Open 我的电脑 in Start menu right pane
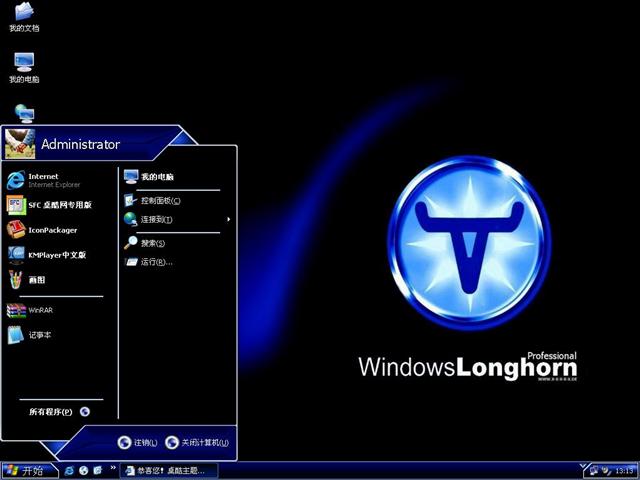The width and height of the screenshot is (640, 480). 149,177
